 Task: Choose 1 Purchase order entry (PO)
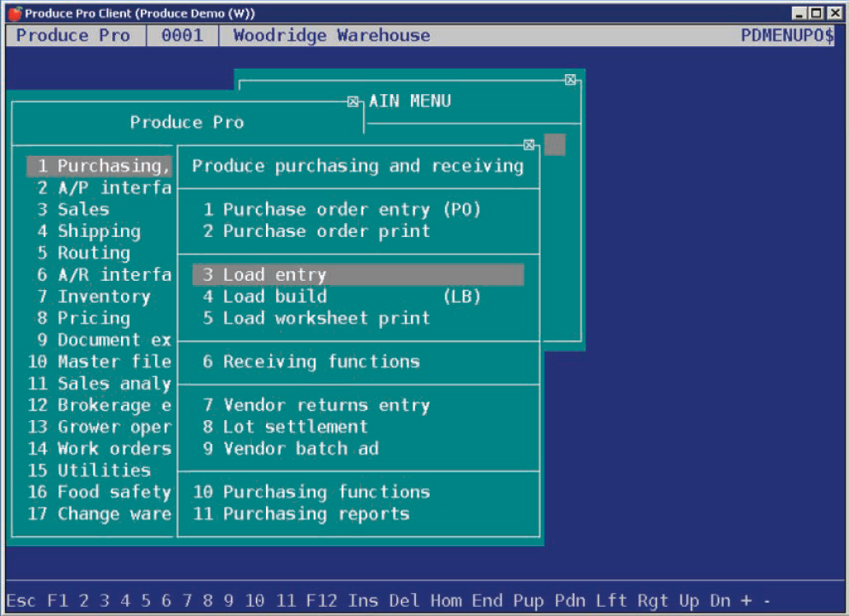coord(342,209)
